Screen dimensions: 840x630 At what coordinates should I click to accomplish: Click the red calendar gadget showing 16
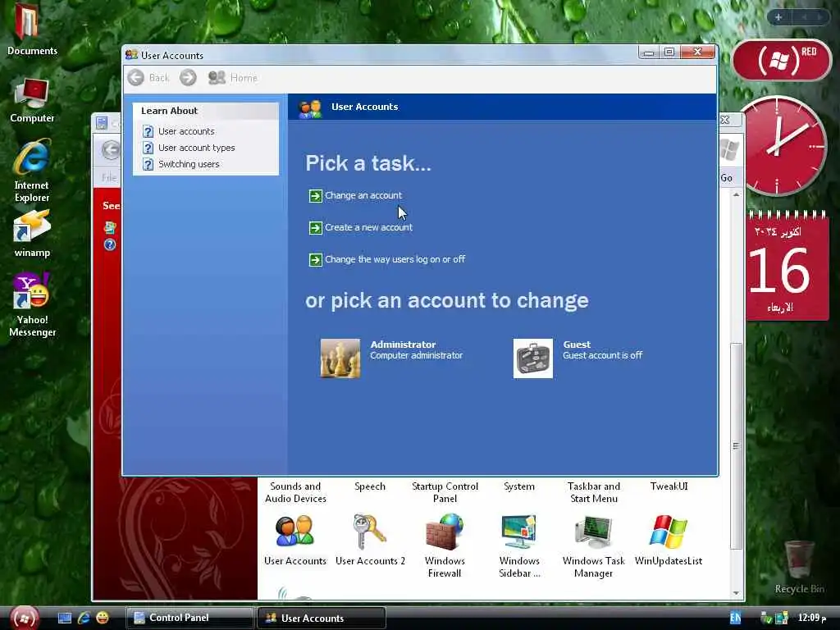(787, 266)
